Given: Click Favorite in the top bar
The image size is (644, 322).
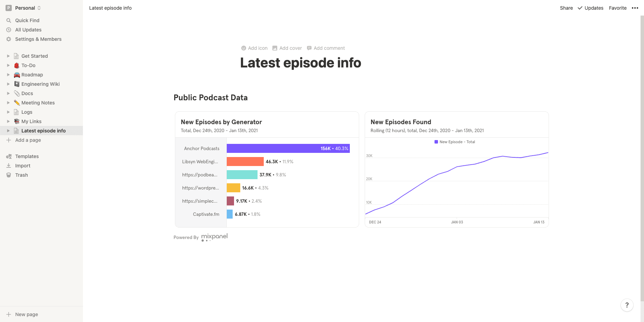Looking at the screenshot, I should (618, 8).
